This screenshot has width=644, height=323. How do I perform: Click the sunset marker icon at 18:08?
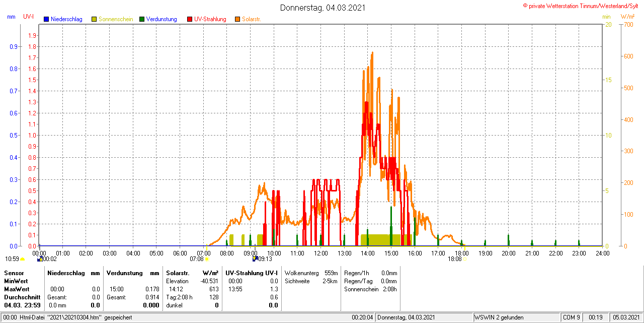coord(464,259)
